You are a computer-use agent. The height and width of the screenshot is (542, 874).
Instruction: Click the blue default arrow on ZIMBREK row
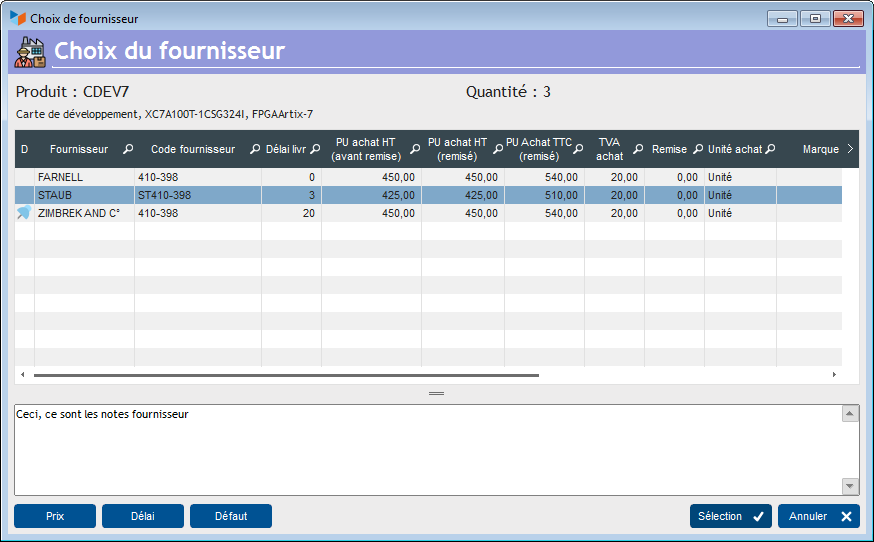tap(24, 213)
